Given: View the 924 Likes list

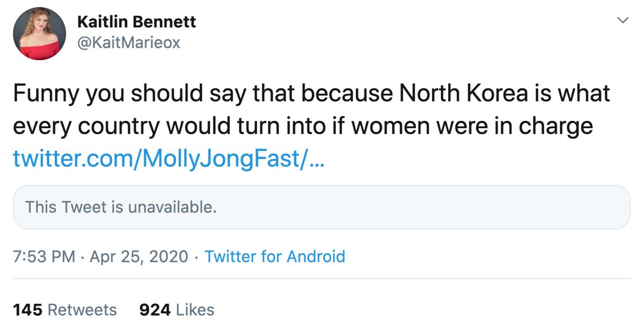Looking at the screenshot, I should tap(177, 310).
